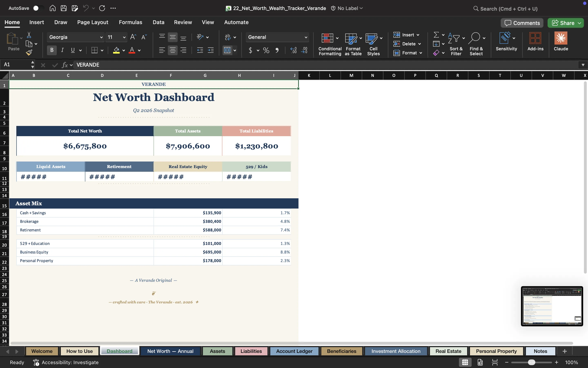Open the Page Layout ribbon tab
The image size is (588, 368).
[x=92, y=22]
